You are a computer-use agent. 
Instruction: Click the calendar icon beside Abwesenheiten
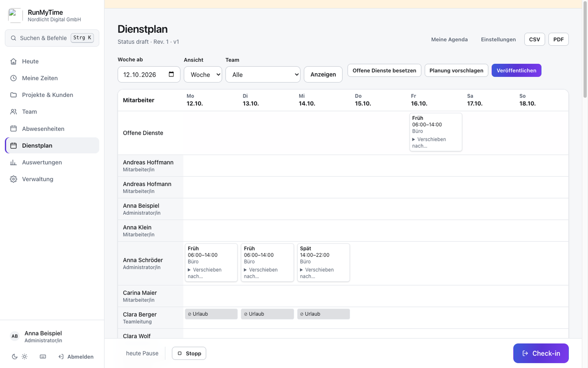click(x=13, y=129)
